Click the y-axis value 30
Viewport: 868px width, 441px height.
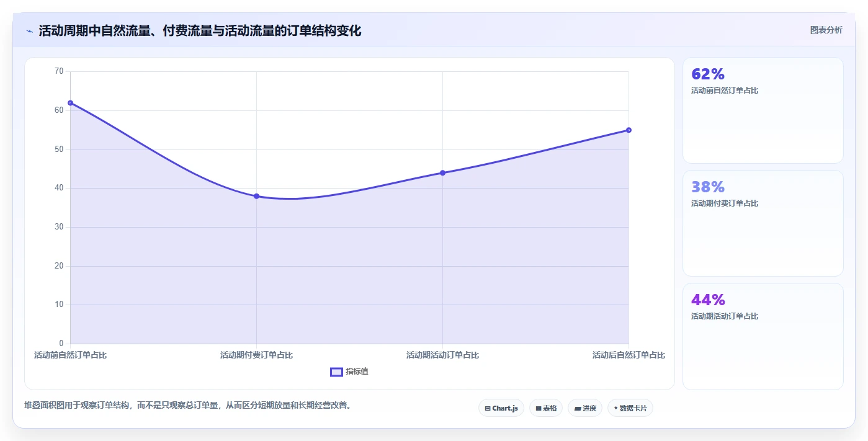(x=59, y=227)
